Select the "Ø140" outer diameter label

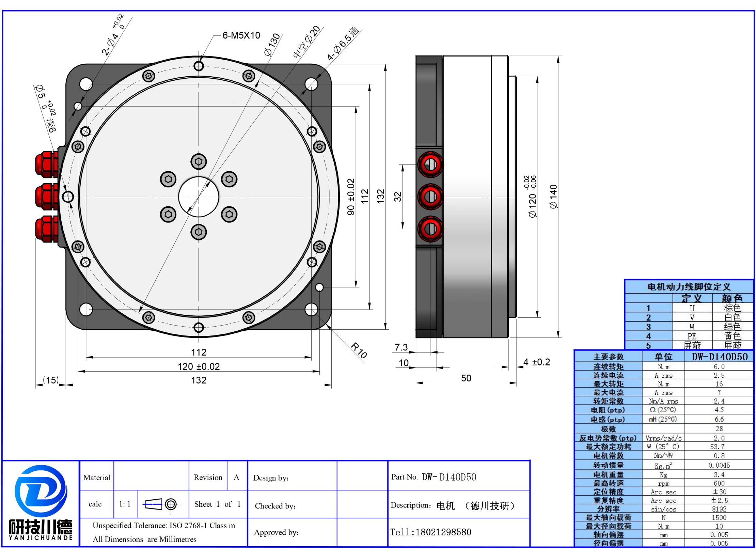coord(554,197)
